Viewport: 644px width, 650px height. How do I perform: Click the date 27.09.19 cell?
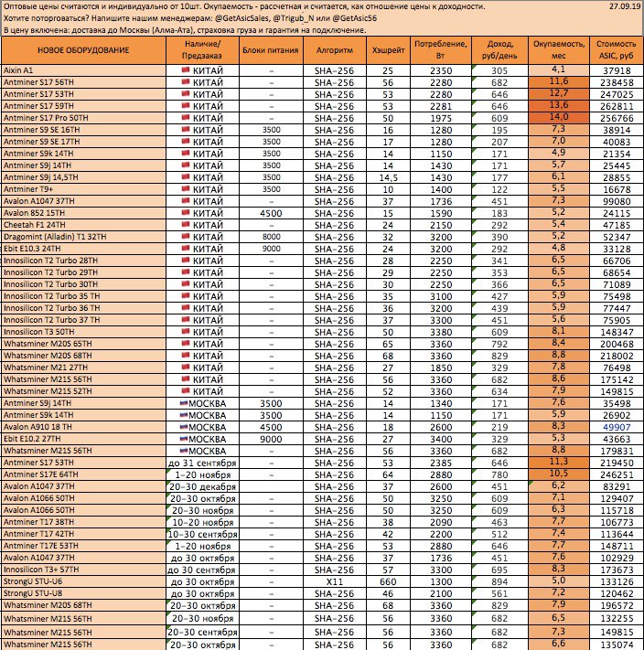point(625,6)
